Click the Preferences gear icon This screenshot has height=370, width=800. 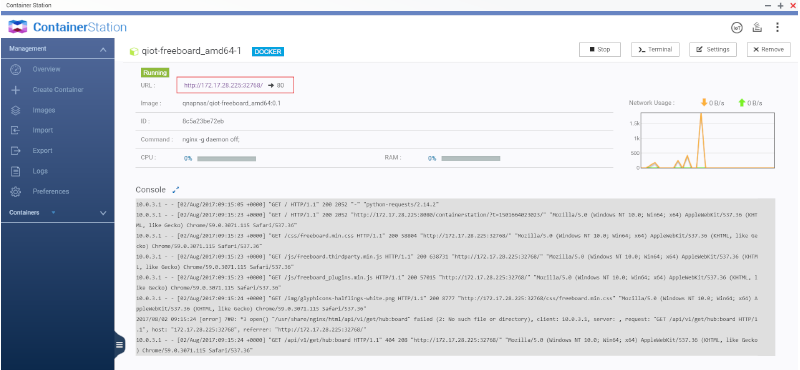pos(16,192)
